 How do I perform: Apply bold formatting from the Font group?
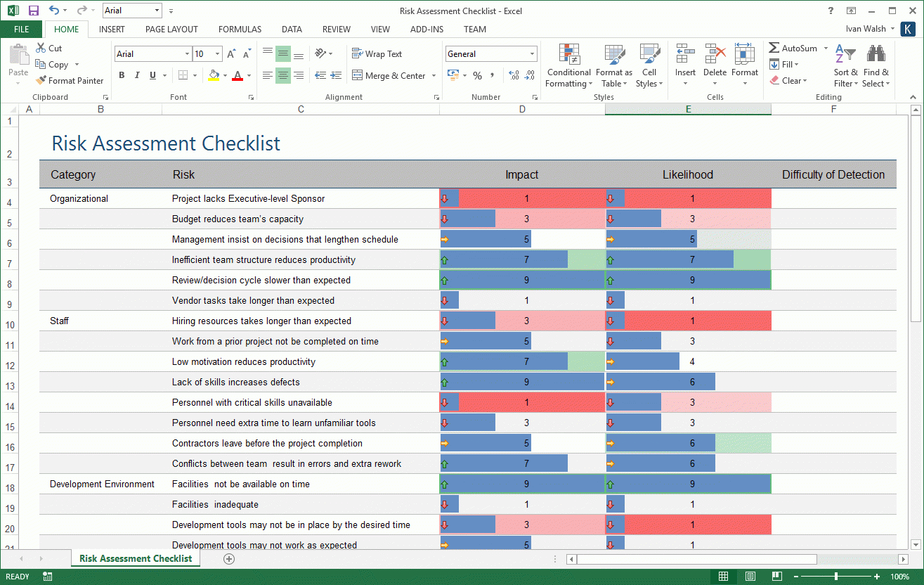pos(121,75)
